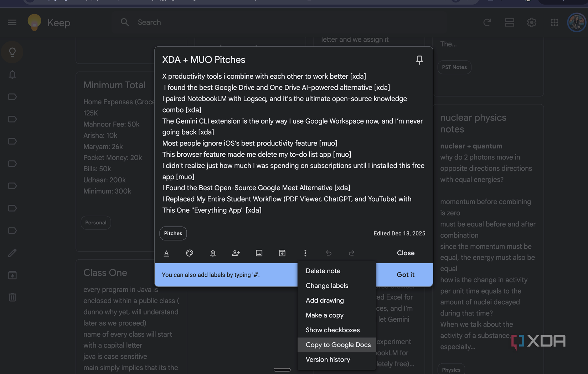588x374 pixels.
Task: Go to Notes in the sidebar
Action: 12,52
